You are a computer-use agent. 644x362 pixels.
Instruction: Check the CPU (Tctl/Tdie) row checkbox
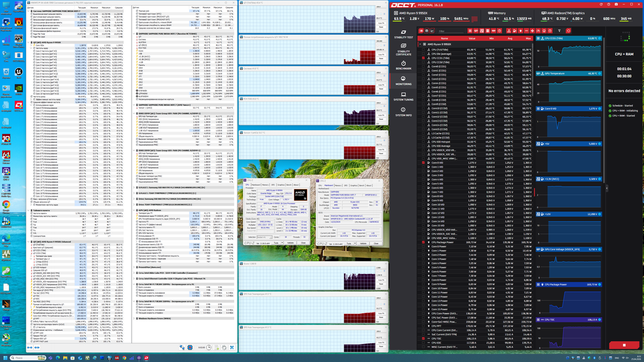(x=423, y=49)
